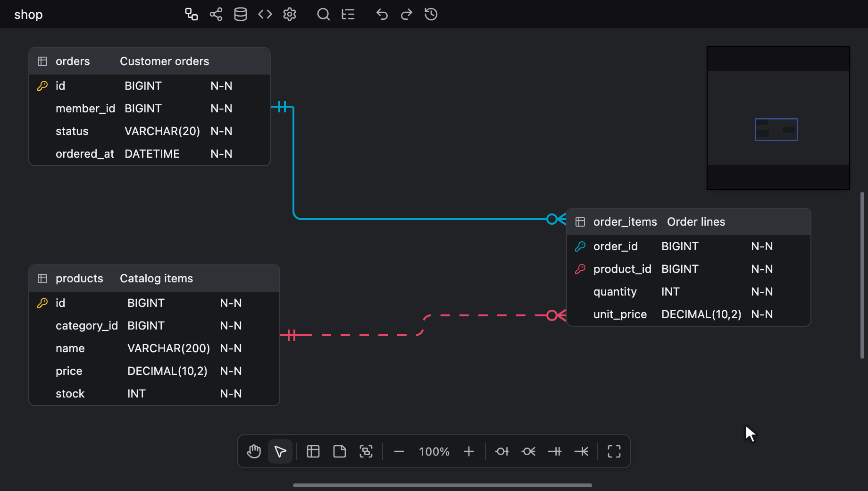Open the database icon in top bar
Screen dimensions: 868x491
pyautogui.click(x=241, y=14)
